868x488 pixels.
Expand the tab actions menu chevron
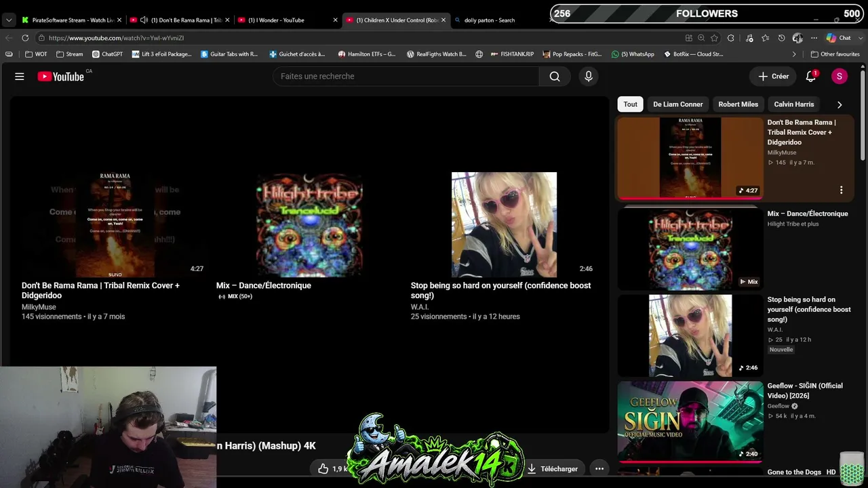pos(9,20)
